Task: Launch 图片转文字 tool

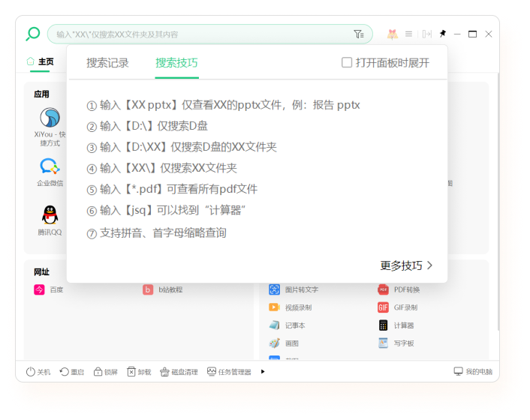Action: pyautogui.click(x=294, y=289)
